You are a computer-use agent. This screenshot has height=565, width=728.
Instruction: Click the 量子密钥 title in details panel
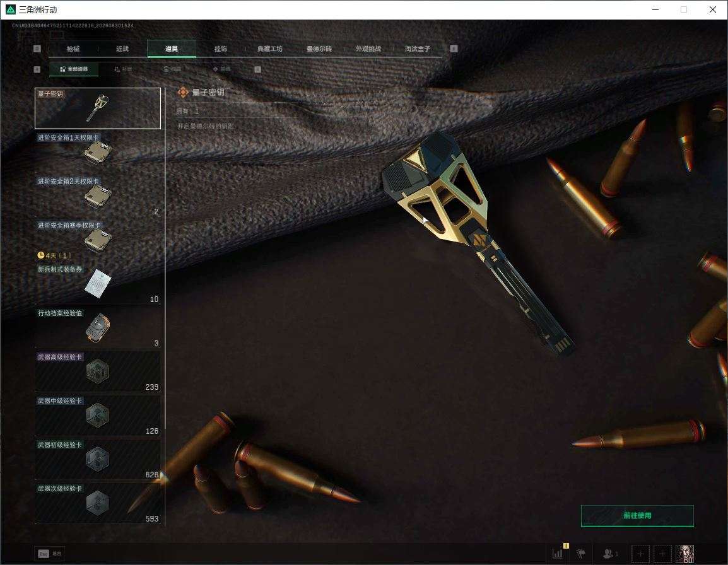(x=208, y=93)
